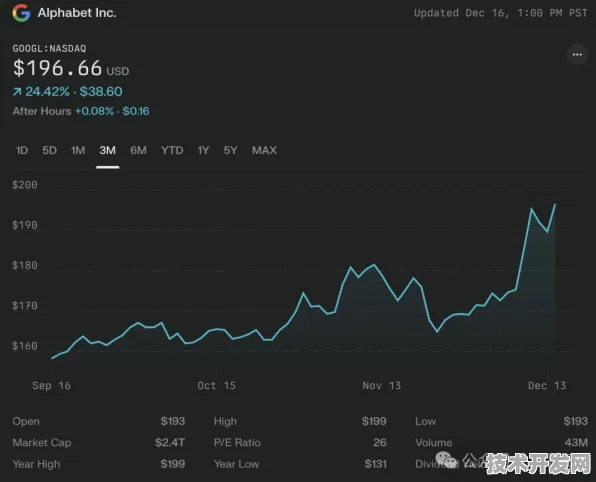This screenshot has width=596, height=482.
Task: Switch chart to 6M range
Action: [x=138, y=151]
